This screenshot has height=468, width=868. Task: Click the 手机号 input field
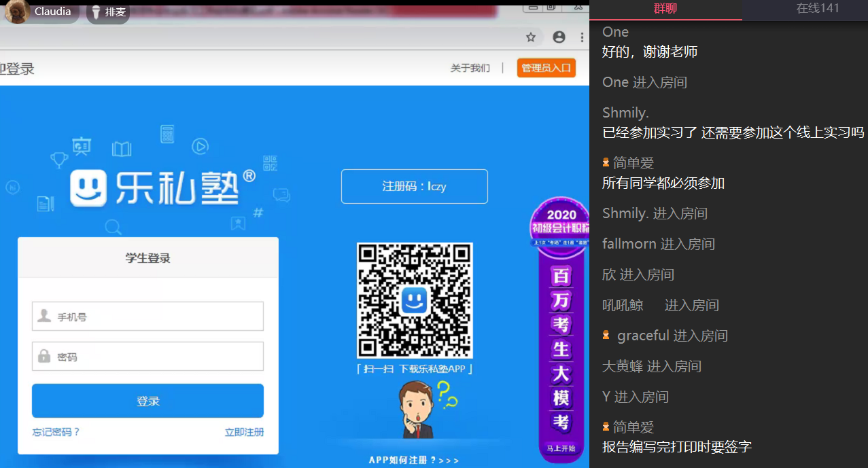147,317
